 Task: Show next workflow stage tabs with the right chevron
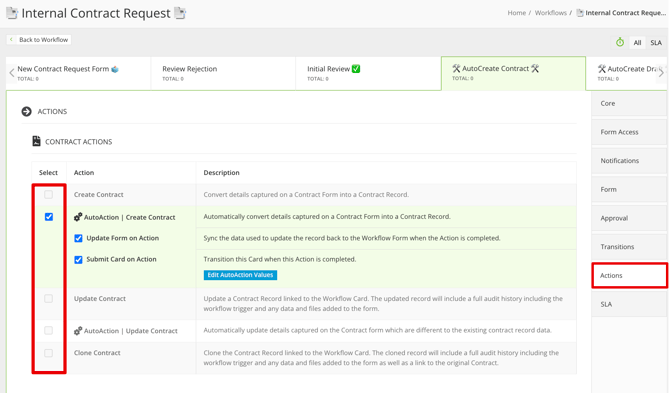(x=661, y=73)
